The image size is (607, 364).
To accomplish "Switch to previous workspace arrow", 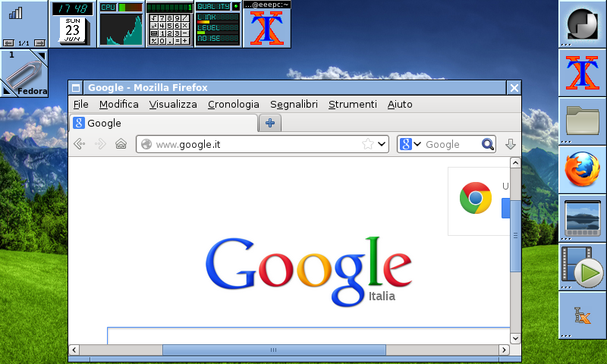I will [8, 43].
